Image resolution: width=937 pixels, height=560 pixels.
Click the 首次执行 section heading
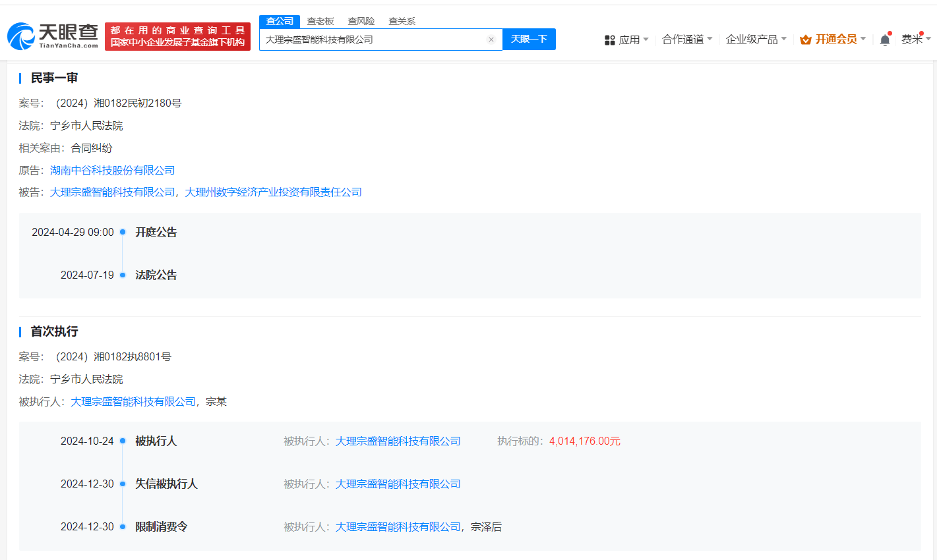54,331
